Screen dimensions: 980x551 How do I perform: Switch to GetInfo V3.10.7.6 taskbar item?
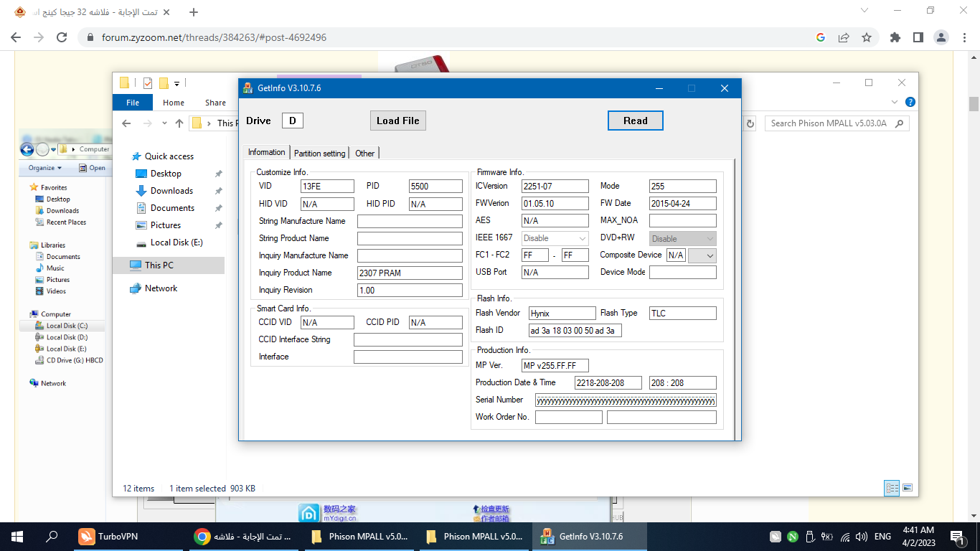pos(588,536)
